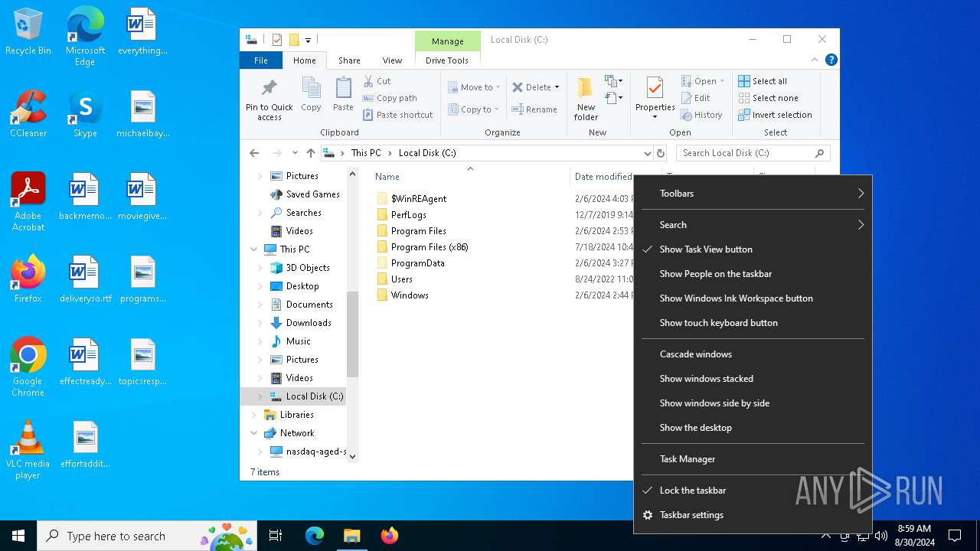
Task: Collapse the Network tree node
Action: (254, 433)
